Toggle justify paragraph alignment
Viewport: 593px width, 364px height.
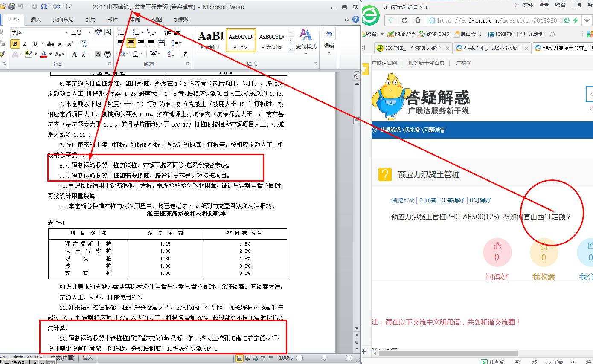[151, 43]
